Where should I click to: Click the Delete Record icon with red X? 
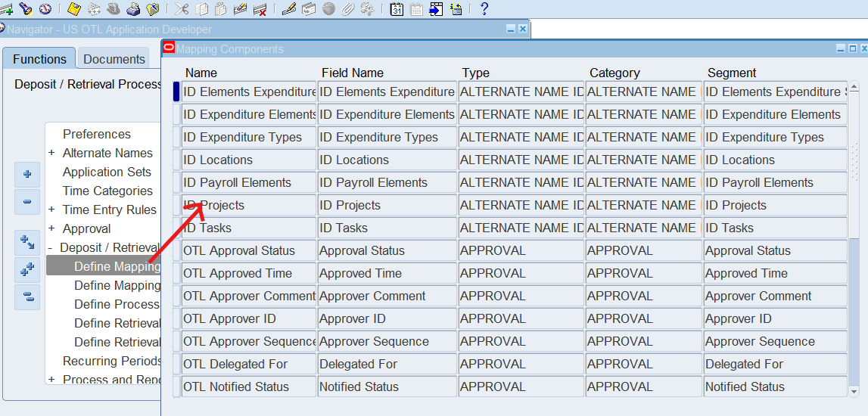[x=260, y=9]
